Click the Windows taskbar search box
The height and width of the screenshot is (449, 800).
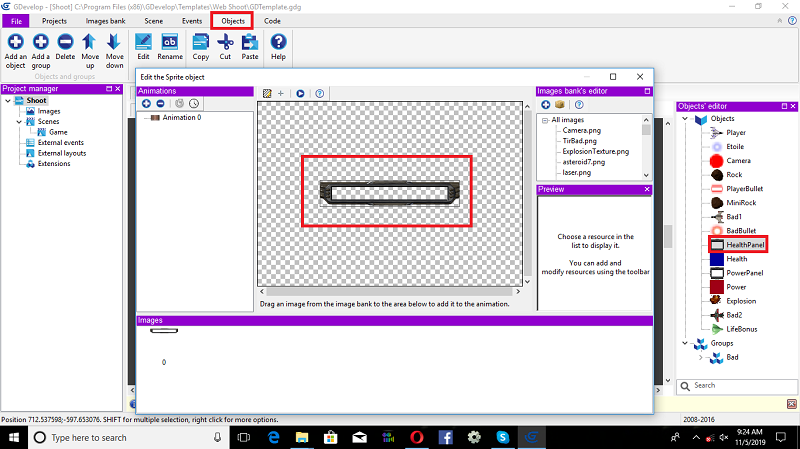point(130,437)
